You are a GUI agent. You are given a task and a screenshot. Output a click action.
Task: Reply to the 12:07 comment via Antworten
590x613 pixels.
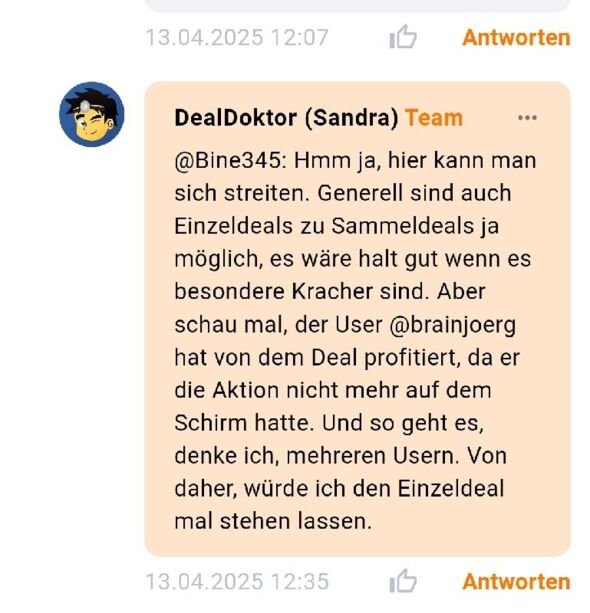click(x=516, y=38)
